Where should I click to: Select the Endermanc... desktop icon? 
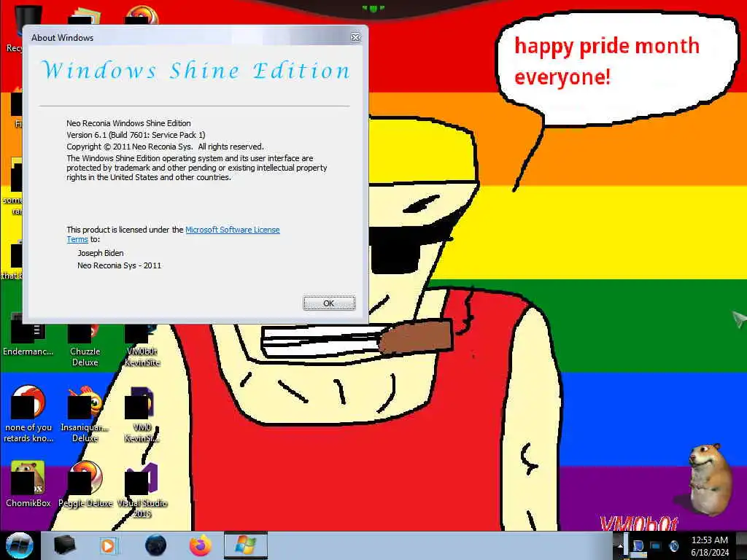pos(28,335)
